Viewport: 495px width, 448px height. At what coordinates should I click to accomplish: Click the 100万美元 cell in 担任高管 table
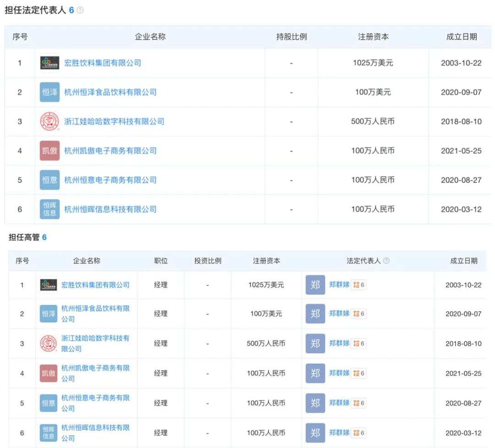(x=266, y=314)
